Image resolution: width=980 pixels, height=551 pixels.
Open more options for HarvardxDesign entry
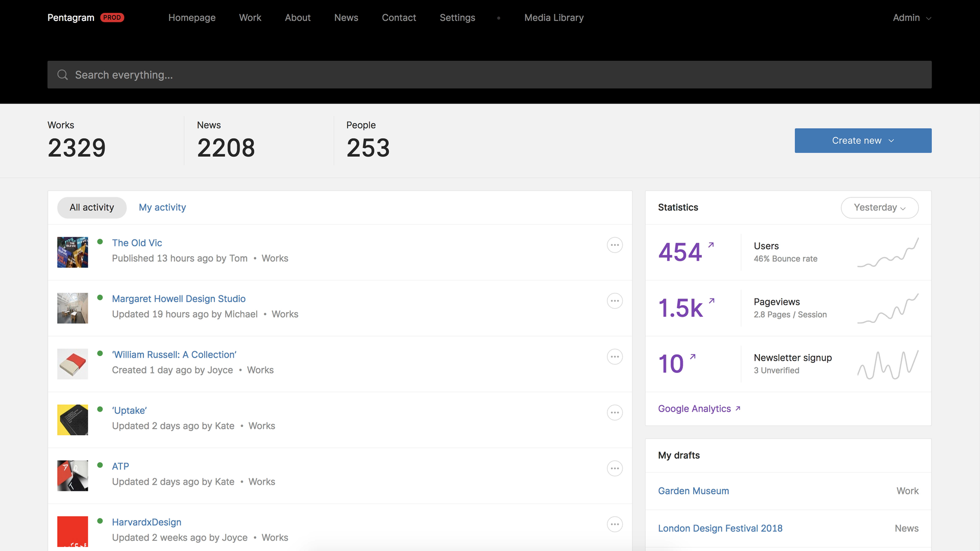pyautogui.click(x=615, y=524)
